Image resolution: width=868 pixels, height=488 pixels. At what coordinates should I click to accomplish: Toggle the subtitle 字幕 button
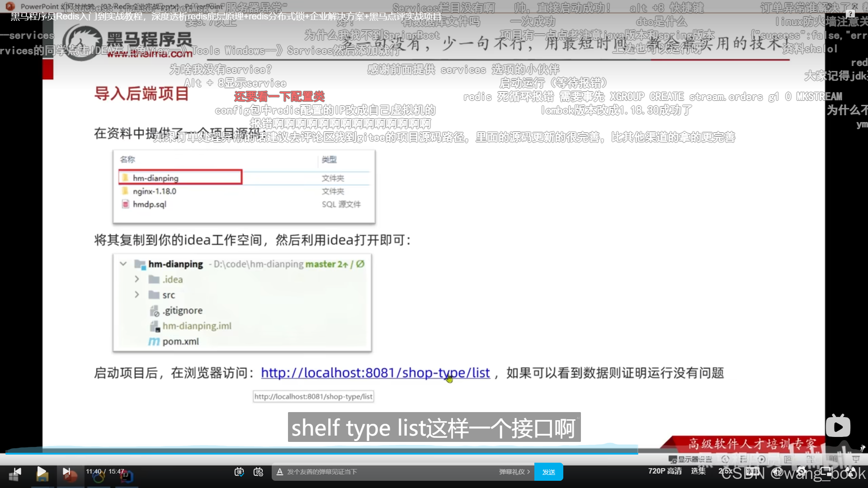[752, 471]
